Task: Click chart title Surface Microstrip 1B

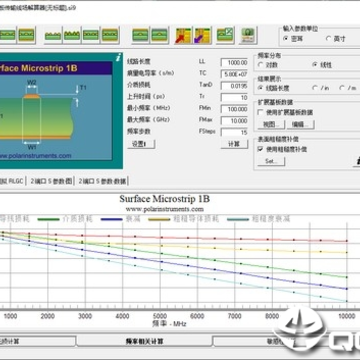Action: [165, 199]
